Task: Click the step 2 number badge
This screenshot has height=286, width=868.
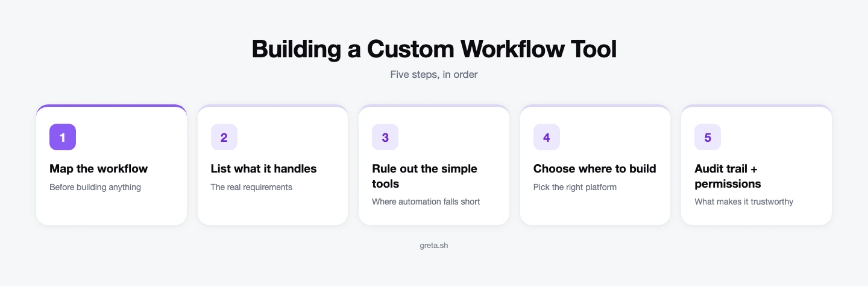Action: click(x=224, y=137)
